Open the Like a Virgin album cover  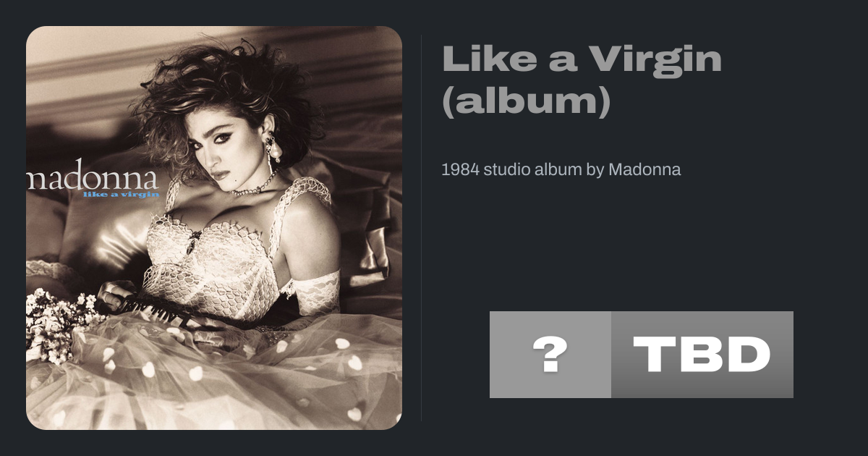[214, 228]
